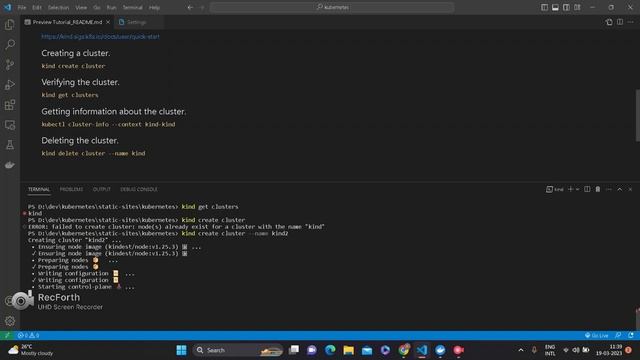Open the Remote Explorer view
The height and width of the screenshot is (360, 640).
pyautogui.click(x=10, y=125)
